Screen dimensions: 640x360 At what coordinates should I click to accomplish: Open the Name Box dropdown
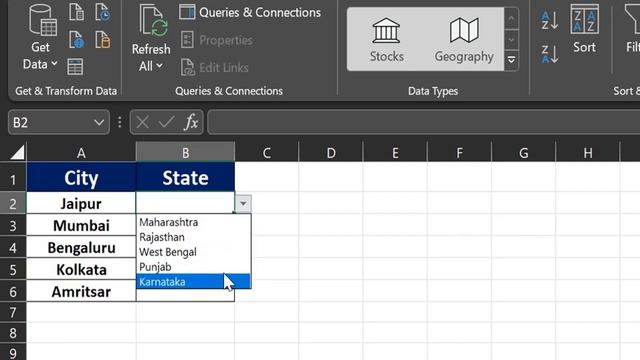click(x=99, y=122)
